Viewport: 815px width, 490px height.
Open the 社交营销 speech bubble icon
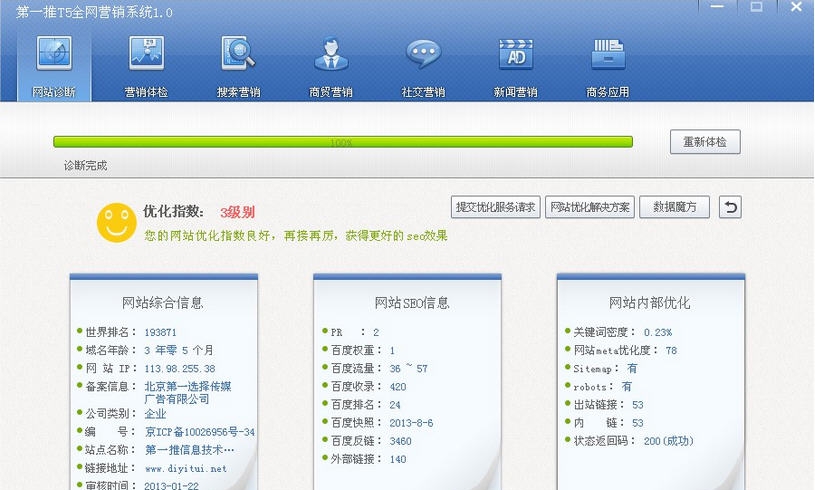423,54
